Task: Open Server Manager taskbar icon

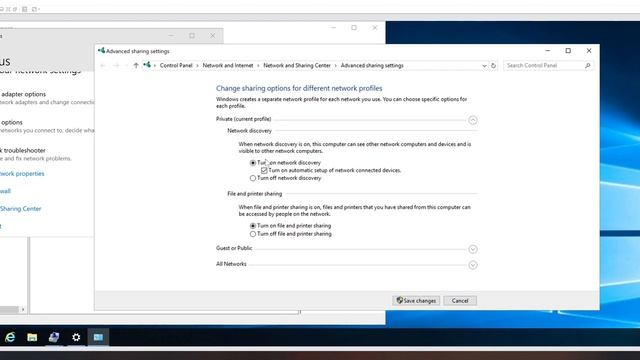Action: (54, 337)
